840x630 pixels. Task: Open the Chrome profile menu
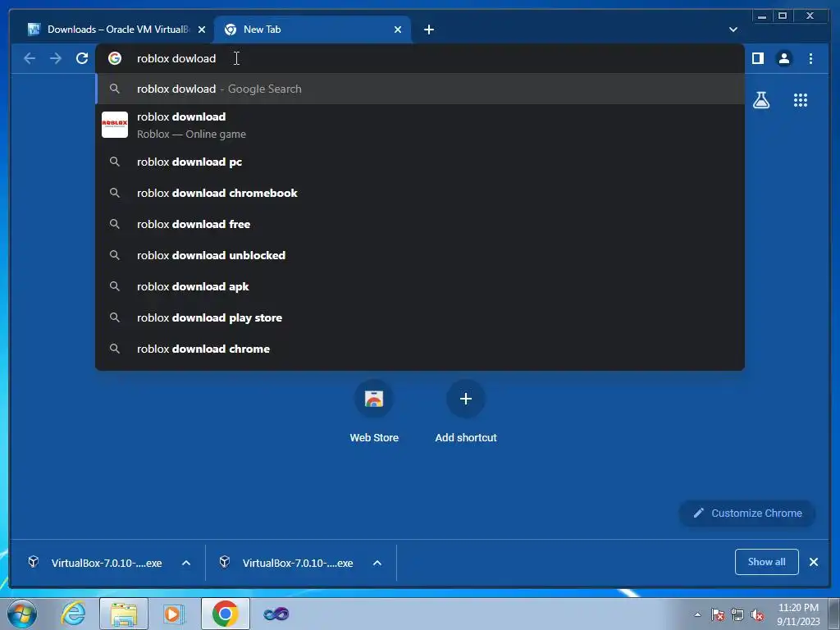(x=783, y=58)
